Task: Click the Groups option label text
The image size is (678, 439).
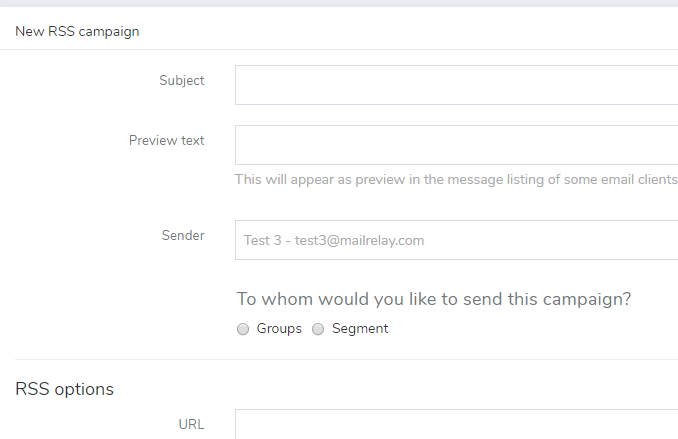Action: point(279,329)
